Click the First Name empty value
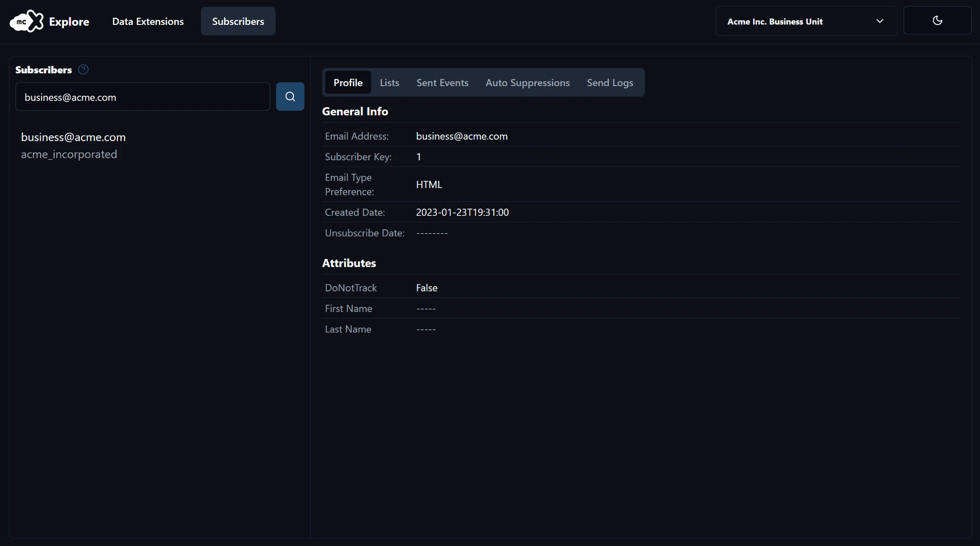Image resolution: width=980 pixels, height=546 pixels. tap(426, 309)
